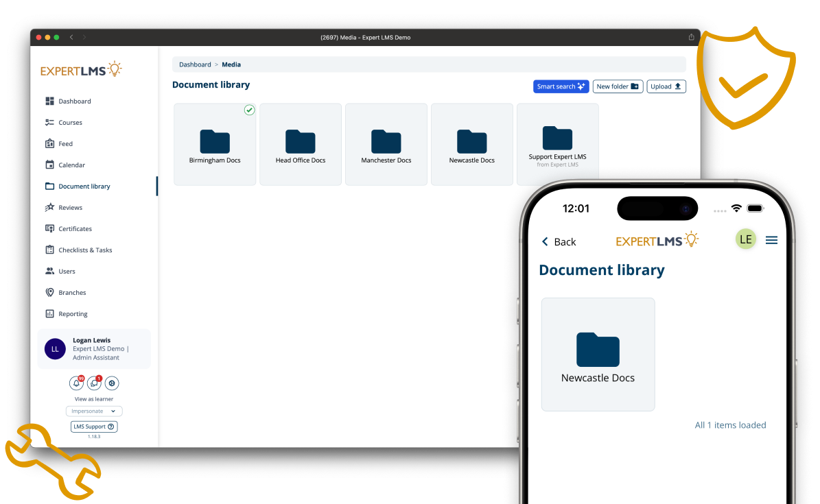Open the Head Office Docs folder
Screen dimensions: 820x504
click(301, 145)
